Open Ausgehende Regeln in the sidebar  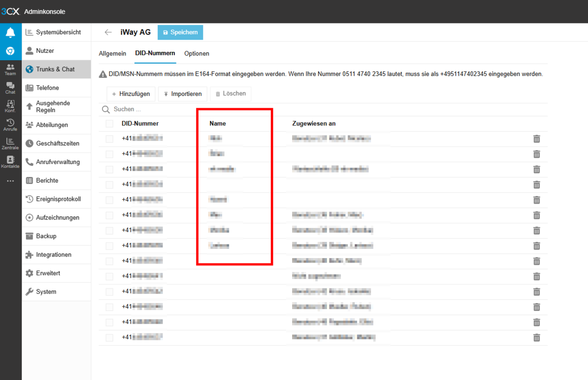point(56,107)
